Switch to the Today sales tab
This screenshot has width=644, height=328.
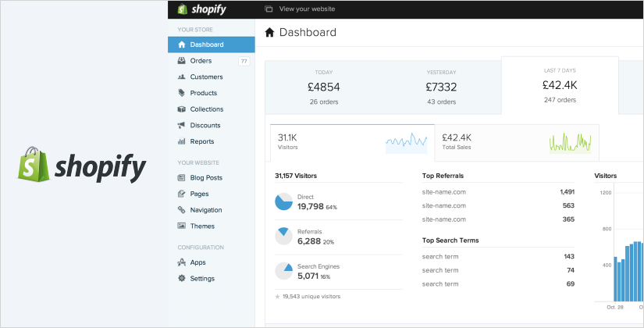pos(323,86)
